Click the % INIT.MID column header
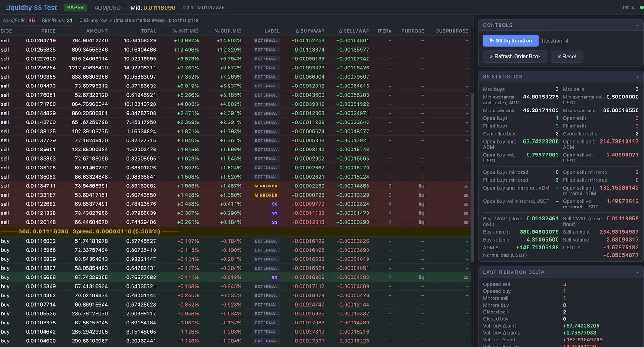644x347 pixels. 186,31
